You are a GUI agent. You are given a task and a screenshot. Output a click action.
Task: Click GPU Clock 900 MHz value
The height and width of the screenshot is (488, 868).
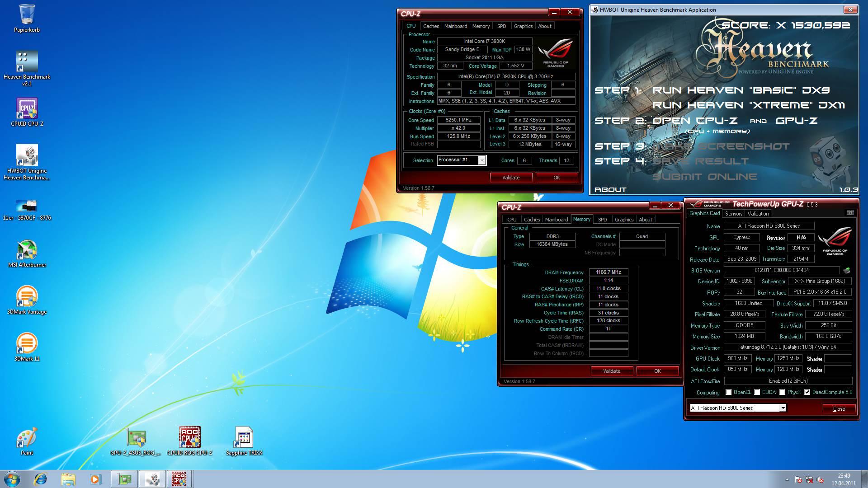(x=737, y=358)
